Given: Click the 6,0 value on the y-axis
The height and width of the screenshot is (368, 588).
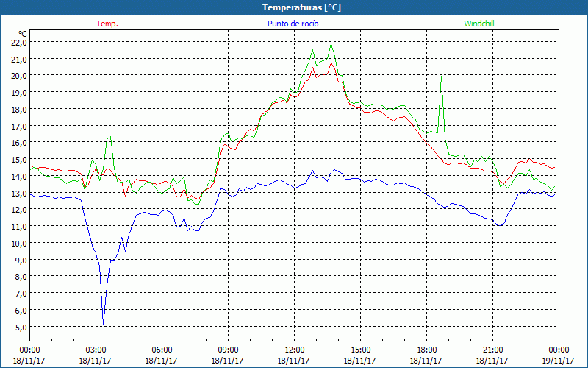Looking at the screenshot, I should [x=21, y=310].
